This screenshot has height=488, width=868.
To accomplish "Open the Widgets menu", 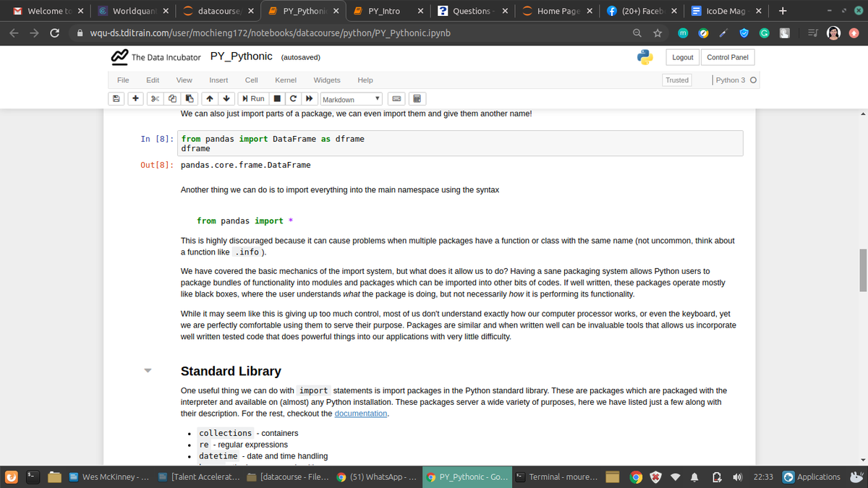I will point(327,80).
